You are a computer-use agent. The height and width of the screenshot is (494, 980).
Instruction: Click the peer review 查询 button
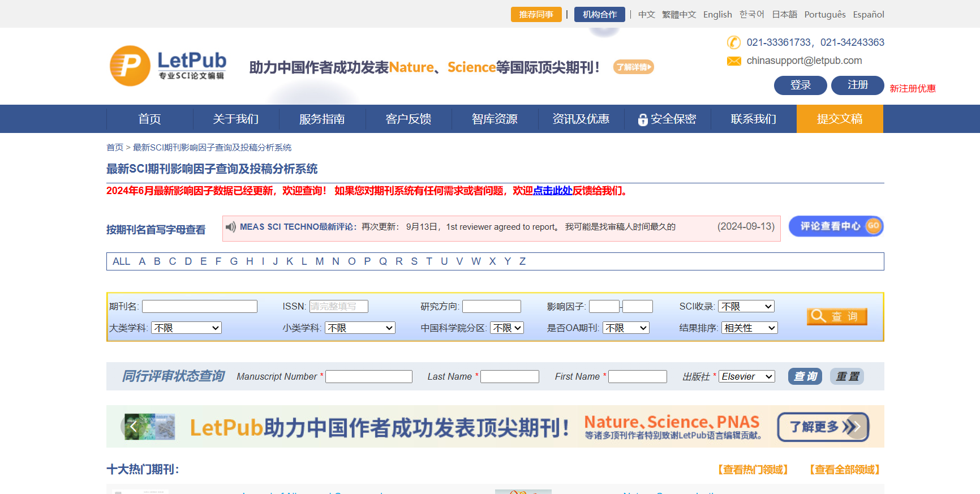coord(805,376)
